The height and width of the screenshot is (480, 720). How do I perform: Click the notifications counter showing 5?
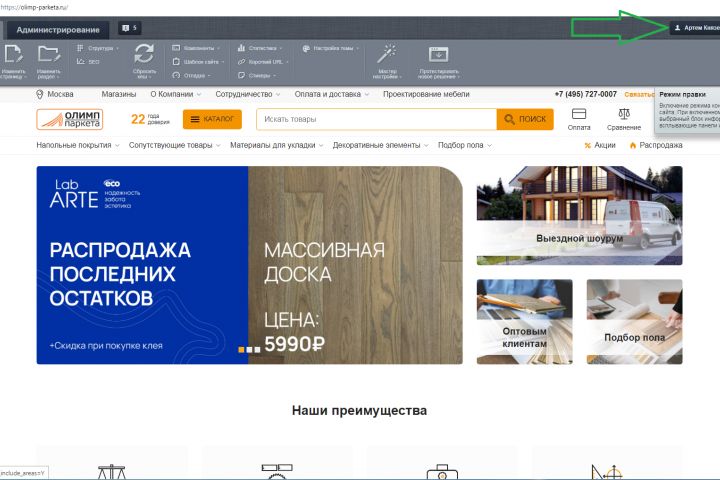(129, 28)
